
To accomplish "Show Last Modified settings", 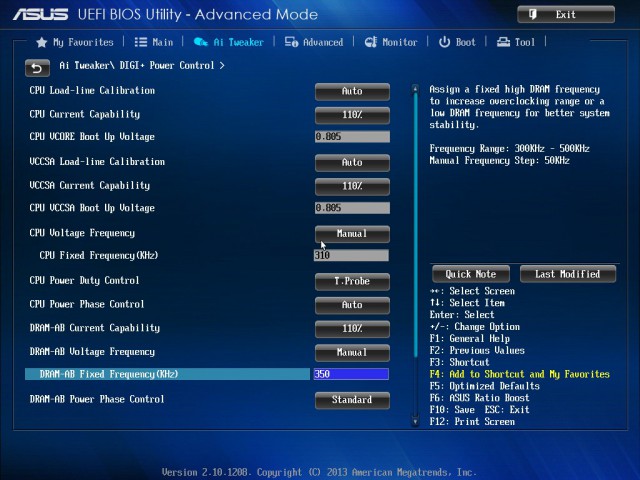I will tap(567, 274).
